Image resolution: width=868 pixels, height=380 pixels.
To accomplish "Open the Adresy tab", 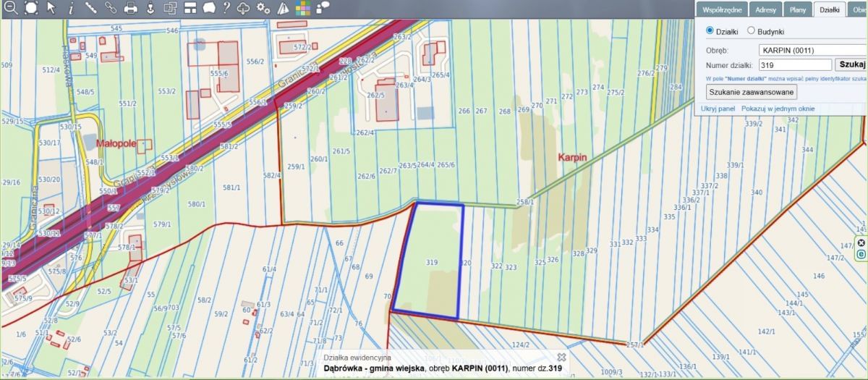I will (765, 9).
